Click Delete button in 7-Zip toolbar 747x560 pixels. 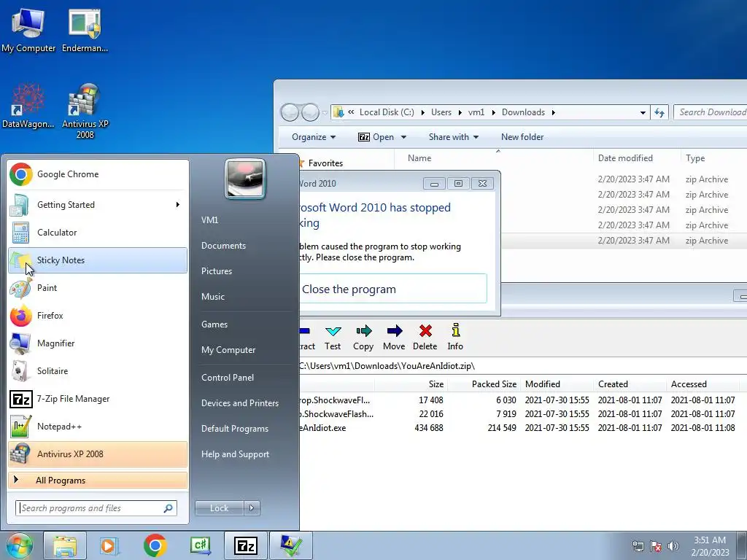pyautogui.click(x=425, y=338)
